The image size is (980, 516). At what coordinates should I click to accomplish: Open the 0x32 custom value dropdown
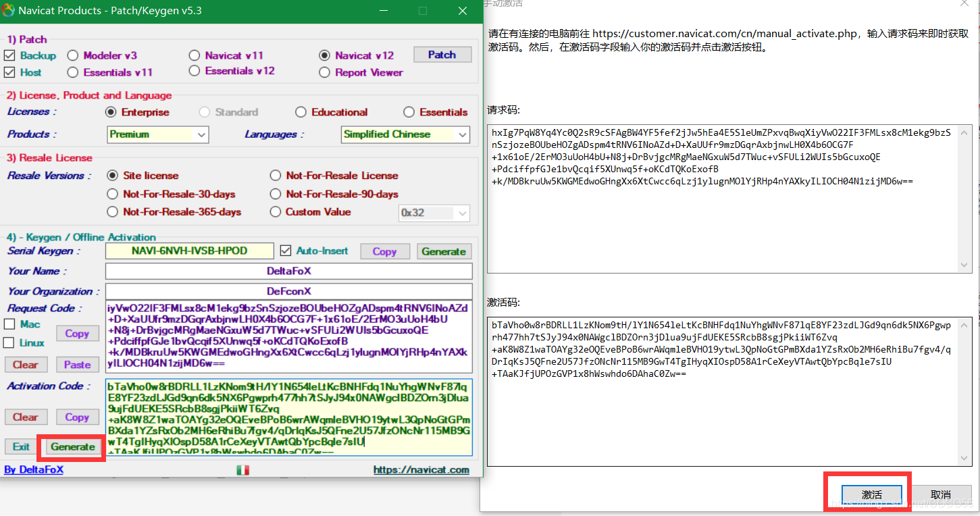tap(434, 213)
